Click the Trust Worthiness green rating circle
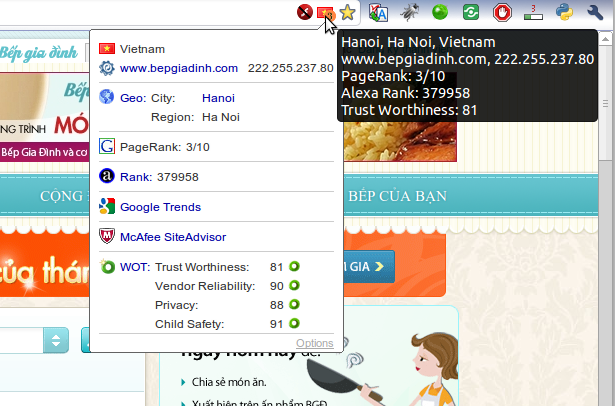Image resolution: width=615 pixels, height=406 pixels. point(294,266)
